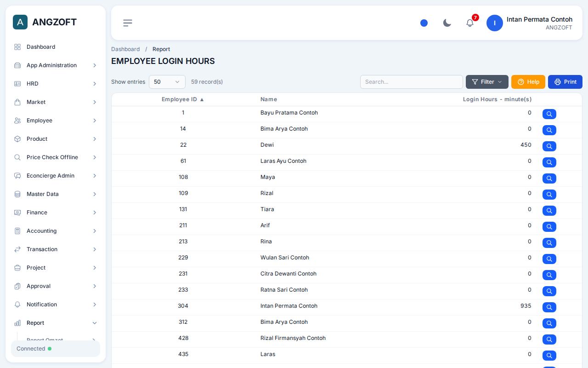Expand Econcierge Admin menu
Viewport: 588px width, 368px height.
coord(56,176)
